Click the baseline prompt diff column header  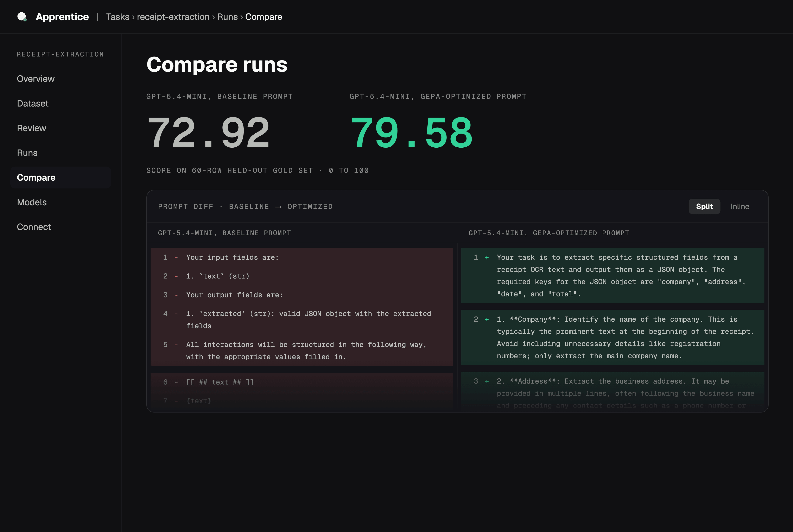point(224,233)
